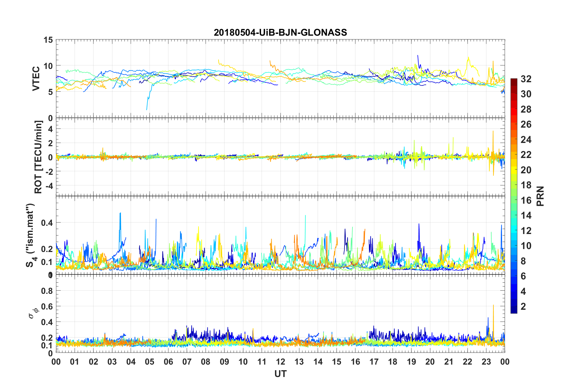The image size is (561, 392).
Task: Click PRN colorbar tick label 28
Action: [526, 109]
